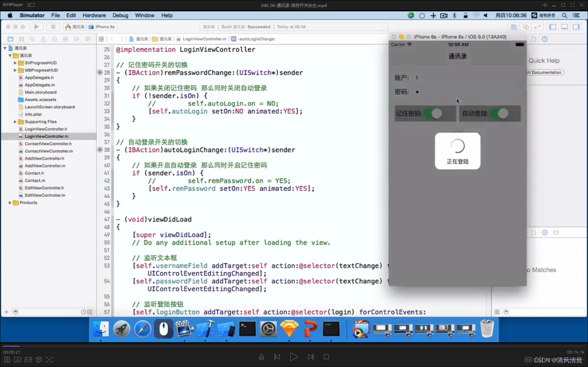Select ContactViewController.m in navigator
The height and width of the screenshot is (367, 588).
click(49, 151)
